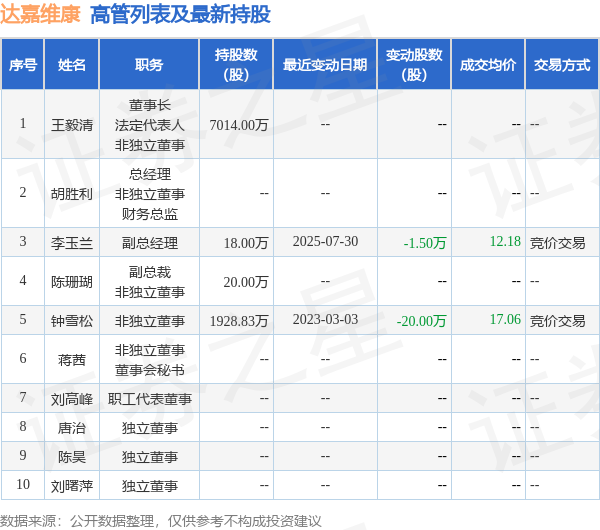
Task: Click serial number 5 in the table
Action: point(23,320)
